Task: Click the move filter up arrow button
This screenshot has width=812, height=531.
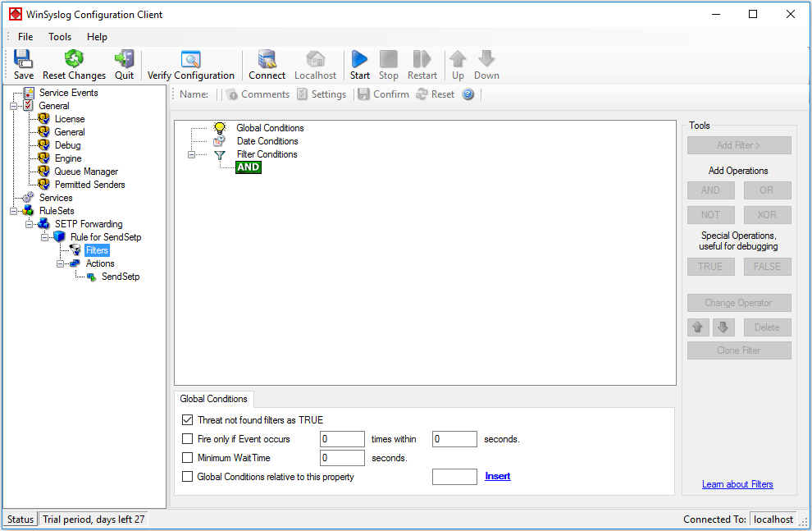Action: (697, 327)
